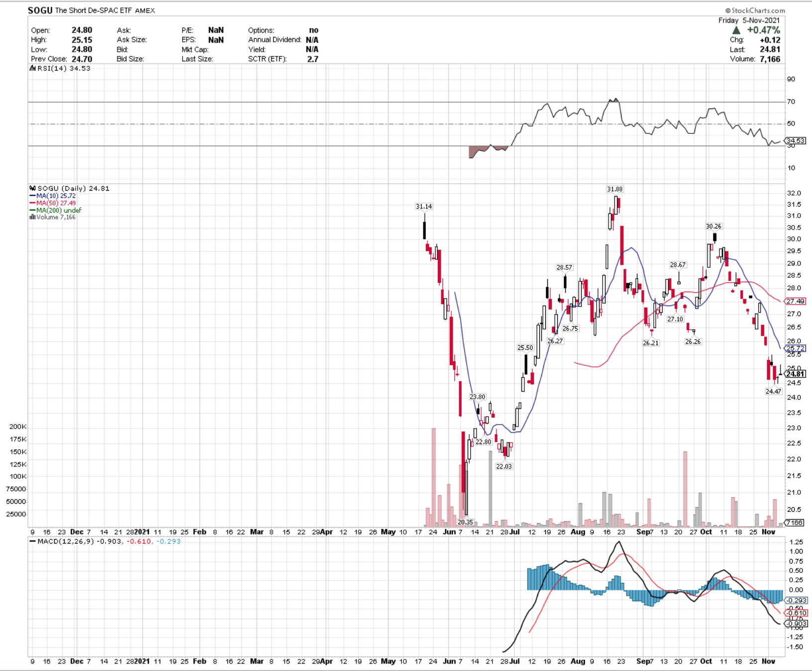Select the 30.26 October high label
This screenshot has width=812, height=671.
[x=713, y=226]
